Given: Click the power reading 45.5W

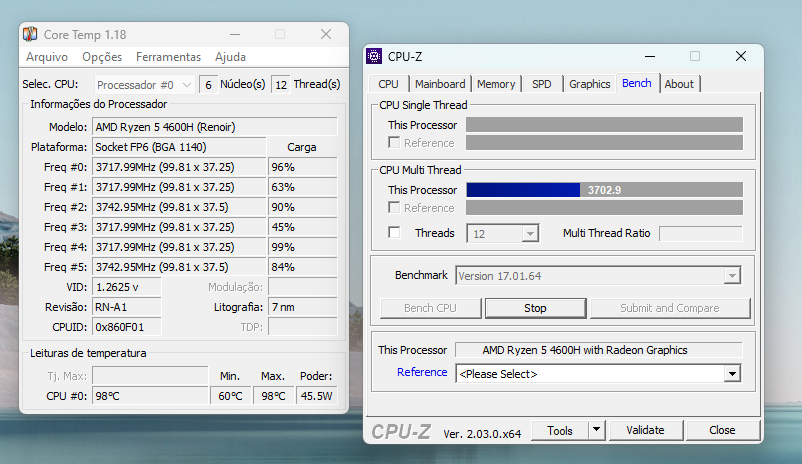Looking at the screenshot, I should [317, 396].
